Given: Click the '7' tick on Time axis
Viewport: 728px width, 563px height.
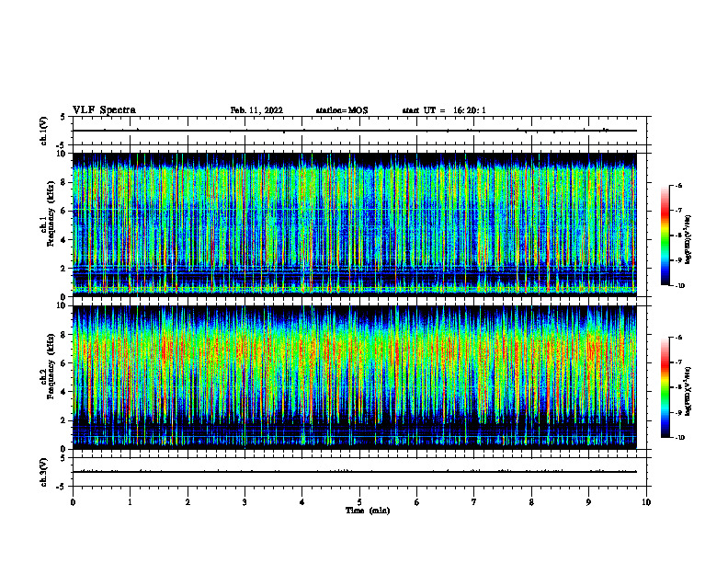Looking at the screenshot, I should tap(474, 502).
